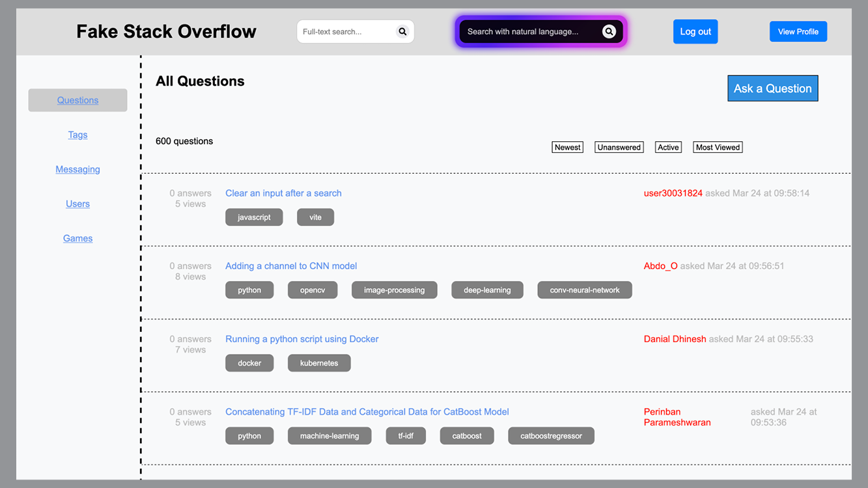
Task: Show Active questions
Action: coord(668,147)
